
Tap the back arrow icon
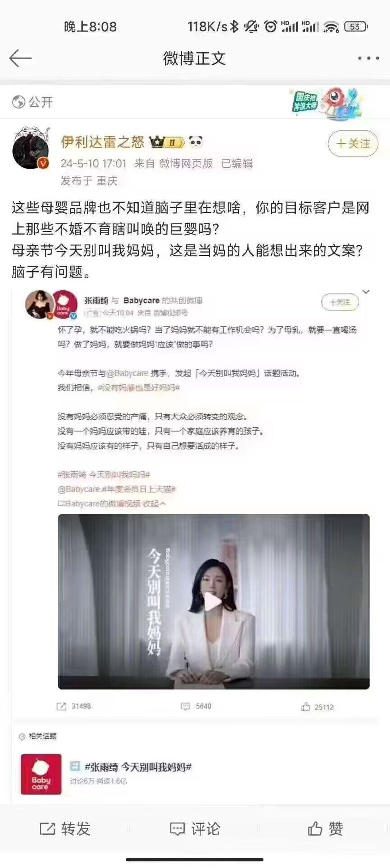pos(20,58)
